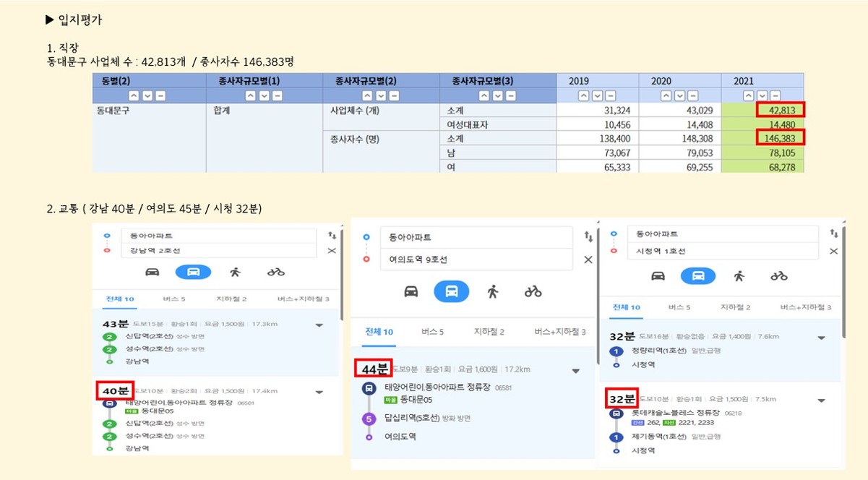Image resolution: width=868 pixels, height=480 pixels.
Task: Click down arrow under 종사자규모별(2) header
Action: [x=380, y=95]
